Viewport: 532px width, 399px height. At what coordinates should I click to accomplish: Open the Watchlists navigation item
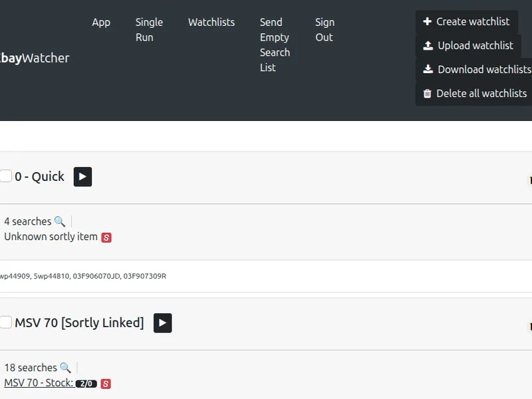[211, 23]
